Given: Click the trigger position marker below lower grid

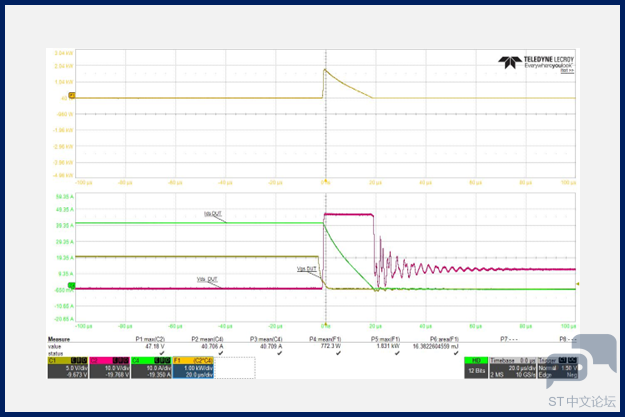Looking at the screenshot, I should (x=326, y=324).
